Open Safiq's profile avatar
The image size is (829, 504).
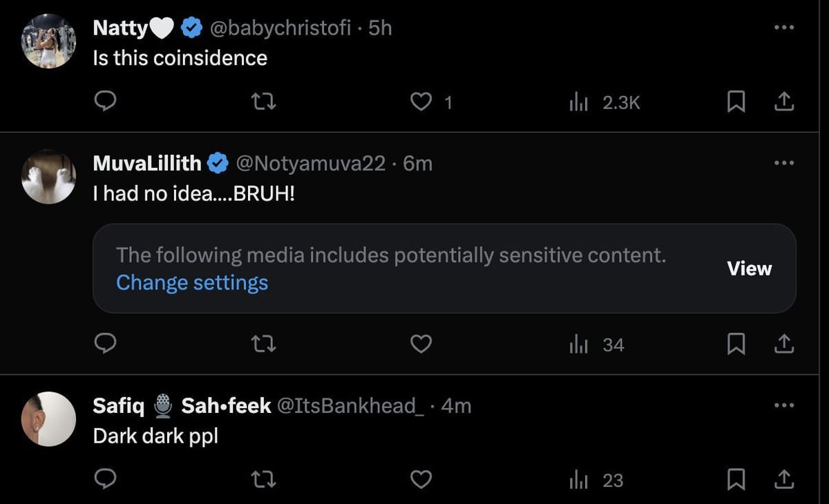pos(48,419)
